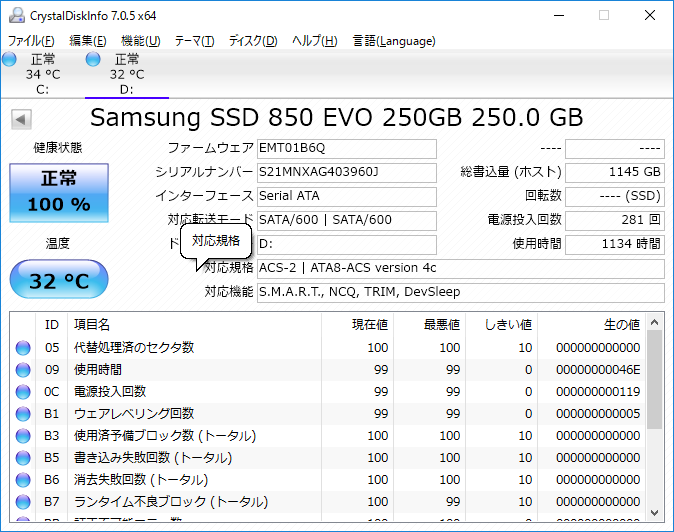The image size is (674, 532).
Task: Click the firmware field EMT01B6Q
Action: point(347,149)
